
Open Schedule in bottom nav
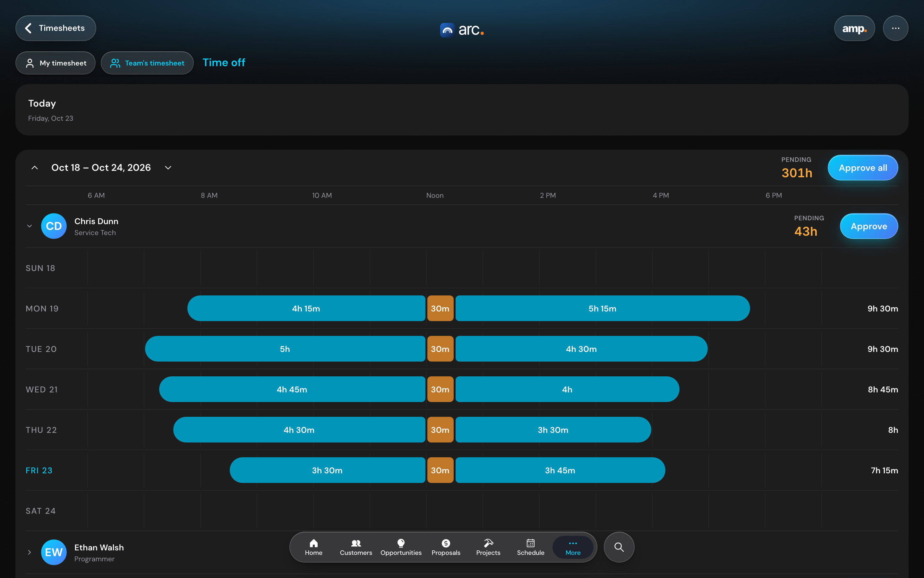coord(531,547)
